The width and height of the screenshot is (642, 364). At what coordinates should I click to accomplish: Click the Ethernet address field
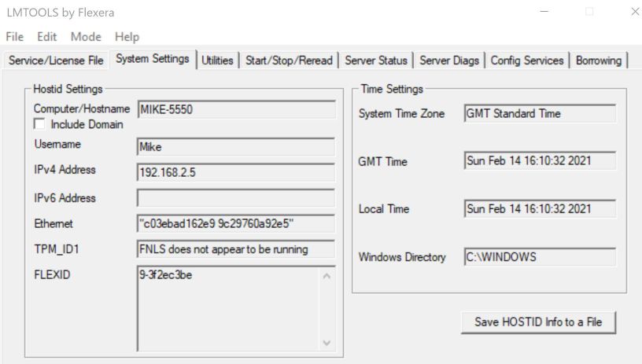[236, 224]
